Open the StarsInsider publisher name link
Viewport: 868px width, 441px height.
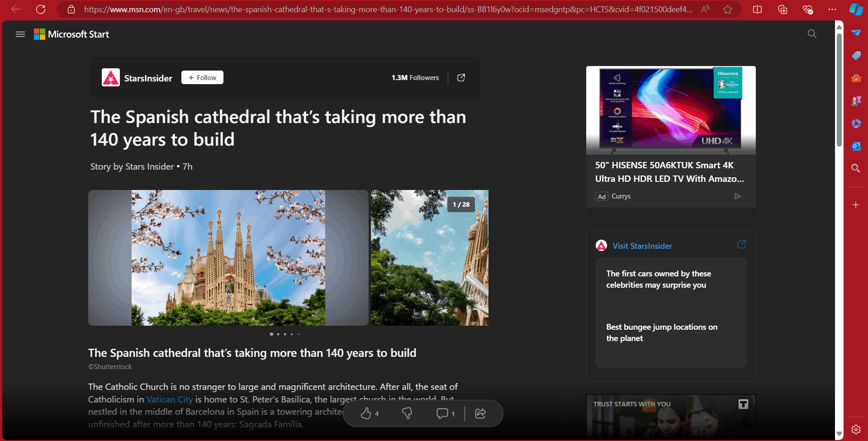point(148,78)
